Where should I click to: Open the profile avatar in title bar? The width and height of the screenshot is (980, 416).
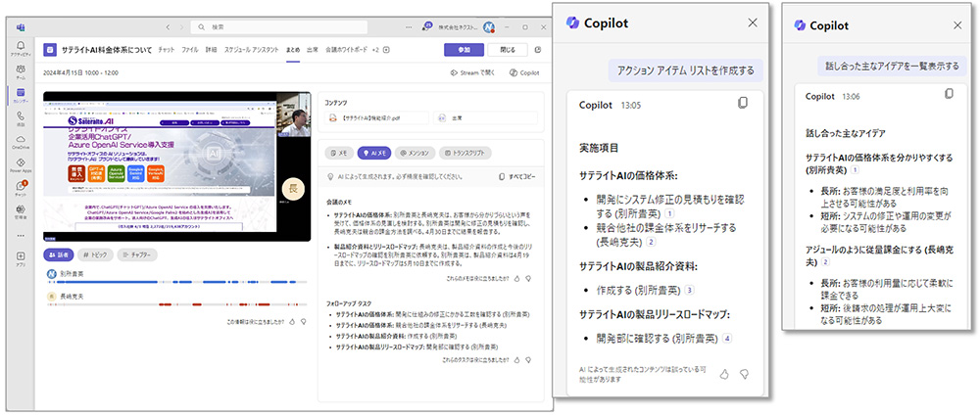coord(489,27)
